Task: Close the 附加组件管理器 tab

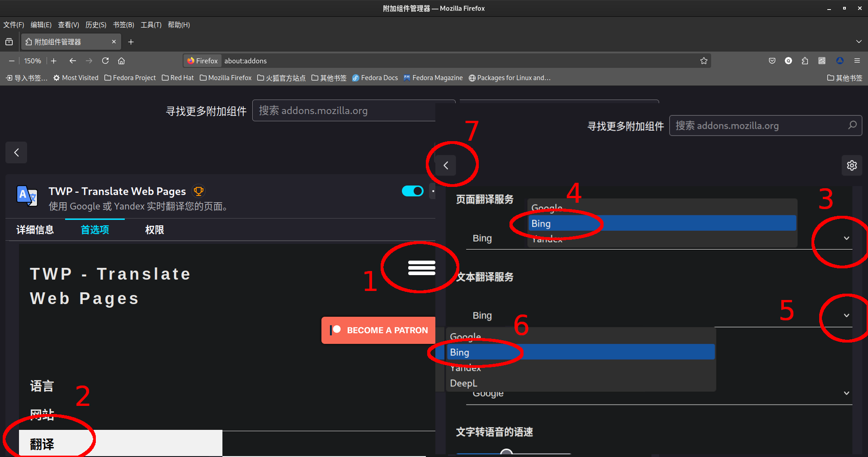Action: (x=114, y=42)
